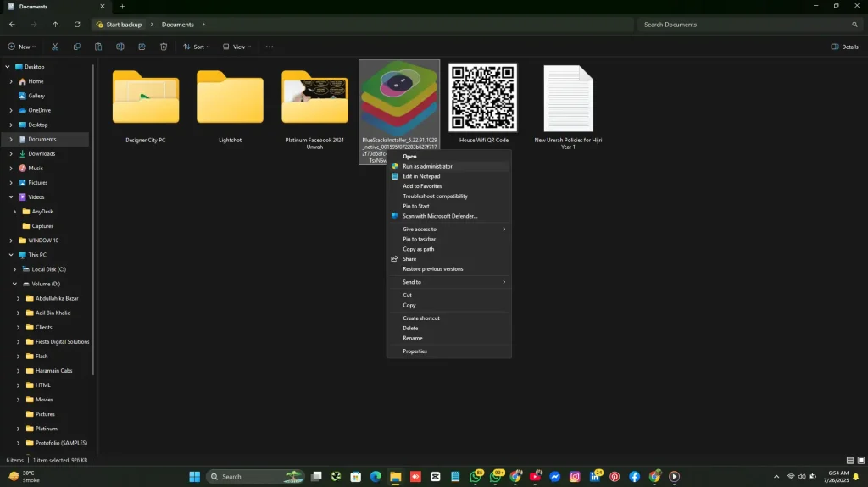The height and width of the screenshot is (487, 868).
Task: Open the See more three-dots menu
Action: pyautogui.click(x=270, y=47)
